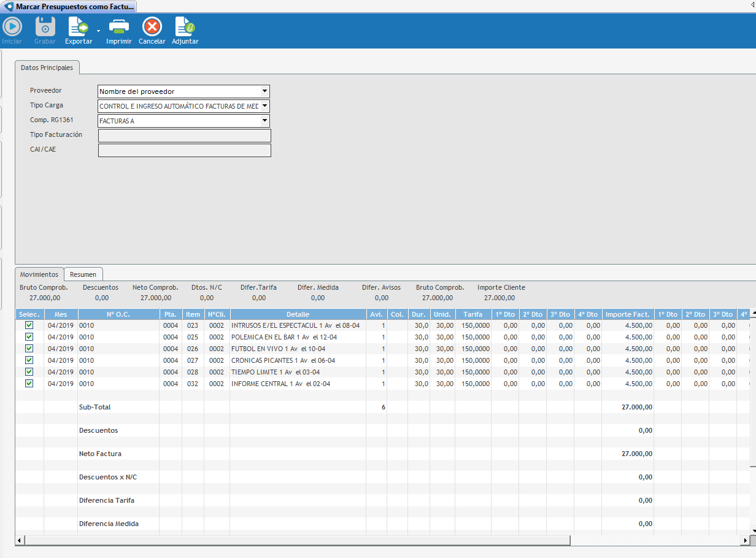The width and height of the screenshot is (756, 558).
Task: Click the horizontal scrollbar track
Action: click(657, 540)
